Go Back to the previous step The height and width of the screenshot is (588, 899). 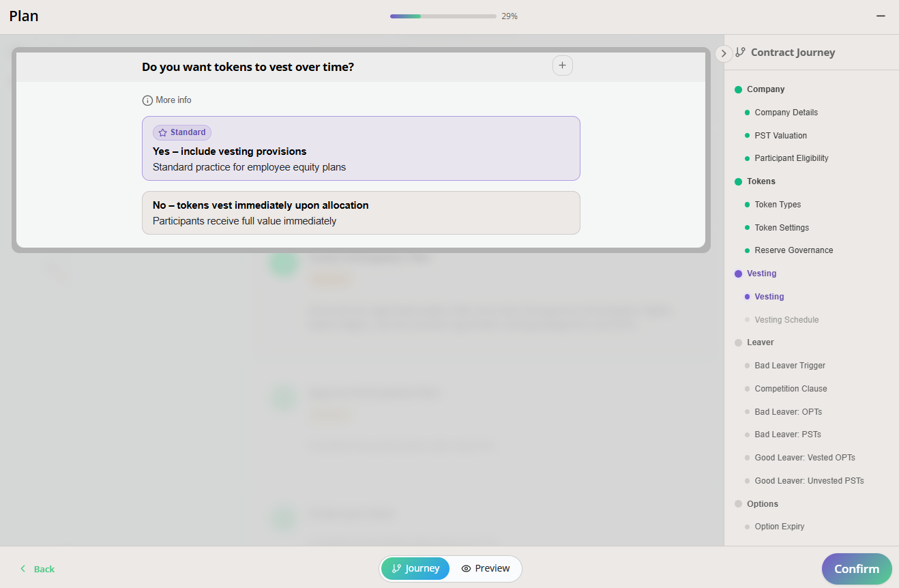click(x=37, y=568)
